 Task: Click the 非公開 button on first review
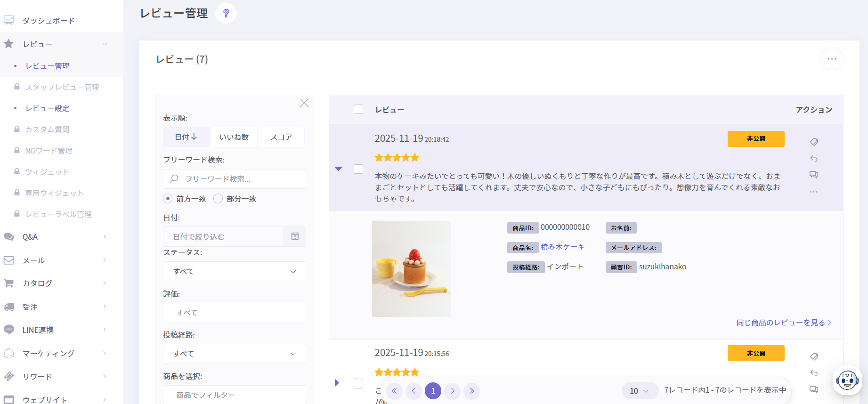point(756,139)
